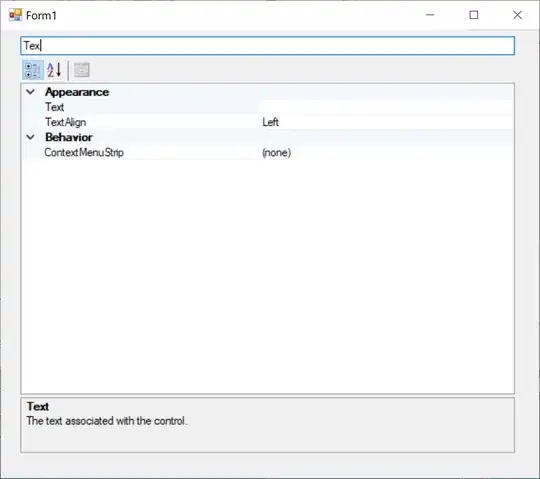The height and width of the screenshot is (479, 540).
Task: Click the Form1 application icon
Action: [x=15, y=15]
